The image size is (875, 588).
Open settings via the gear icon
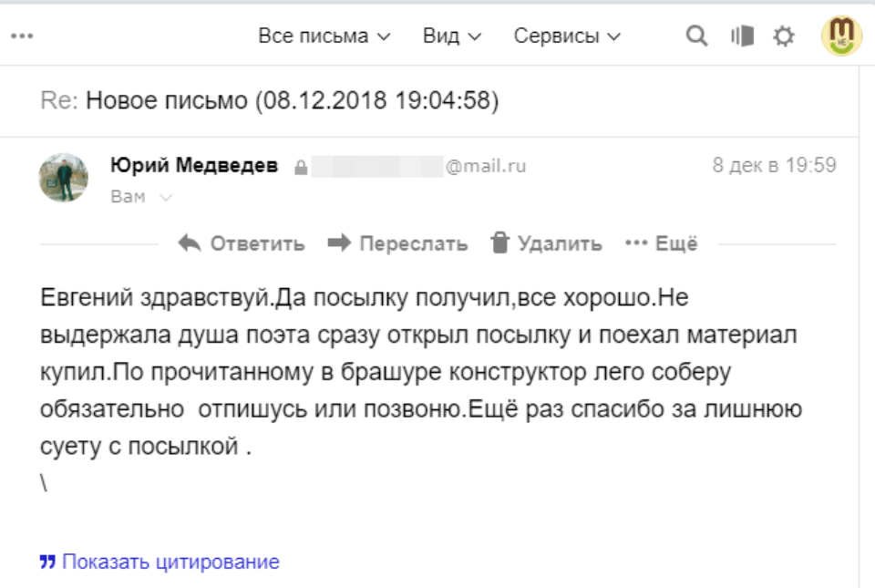[784, 36]
